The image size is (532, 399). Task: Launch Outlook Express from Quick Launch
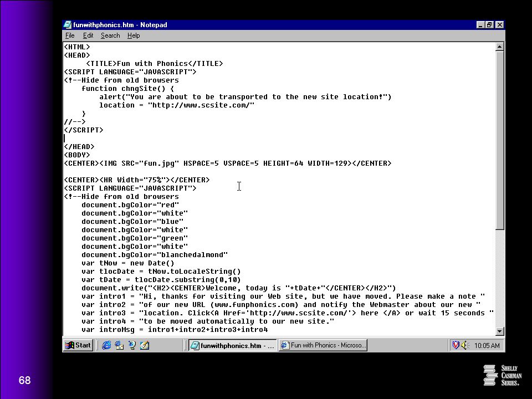coord(119,345)
